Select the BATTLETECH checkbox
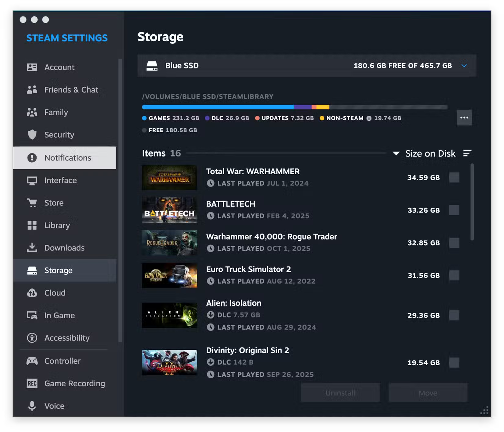This screenshot has height=432, width=504. pyautogui.click(x=454, y=210)
